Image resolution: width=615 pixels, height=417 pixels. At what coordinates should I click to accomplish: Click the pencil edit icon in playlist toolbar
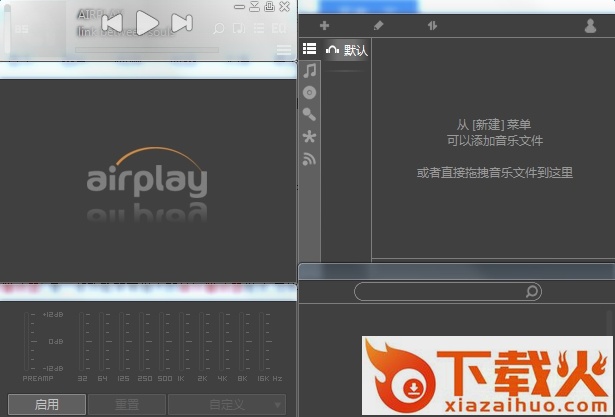378,25
